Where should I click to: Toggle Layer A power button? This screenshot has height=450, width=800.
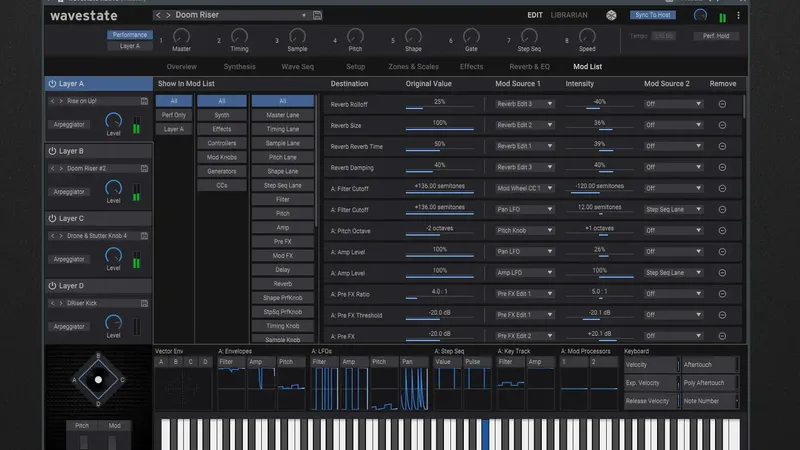[x=52, y=83]
